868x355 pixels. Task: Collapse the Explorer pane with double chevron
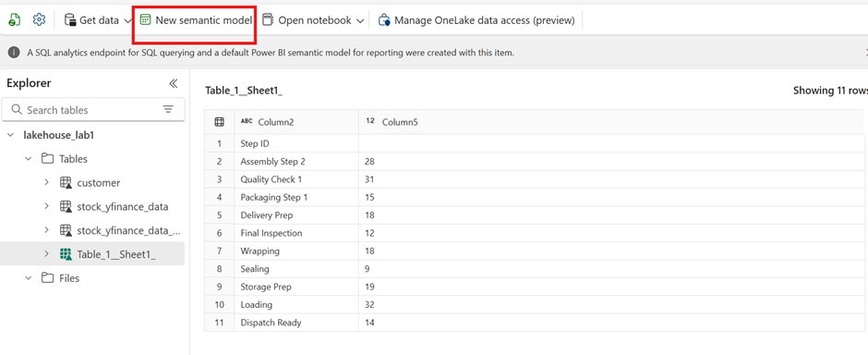point(174,83)
